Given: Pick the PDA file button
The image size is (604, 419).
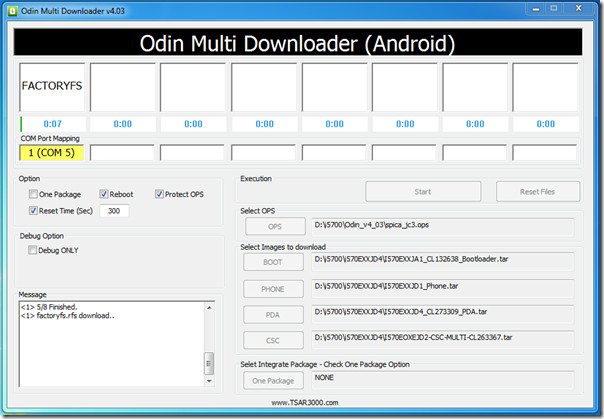Looking at the screenshot, I should (273, 315).
